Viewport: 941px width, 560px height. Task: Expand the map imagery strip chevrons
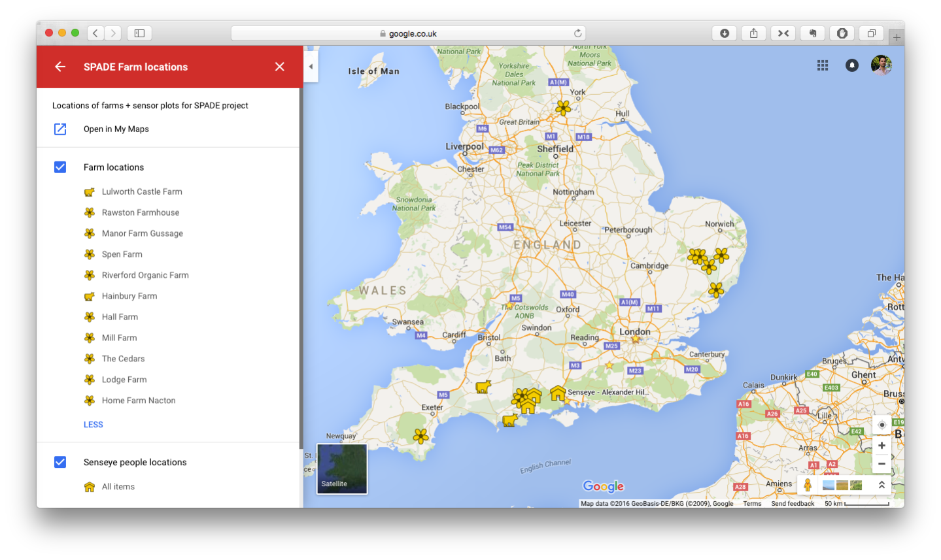881,485
